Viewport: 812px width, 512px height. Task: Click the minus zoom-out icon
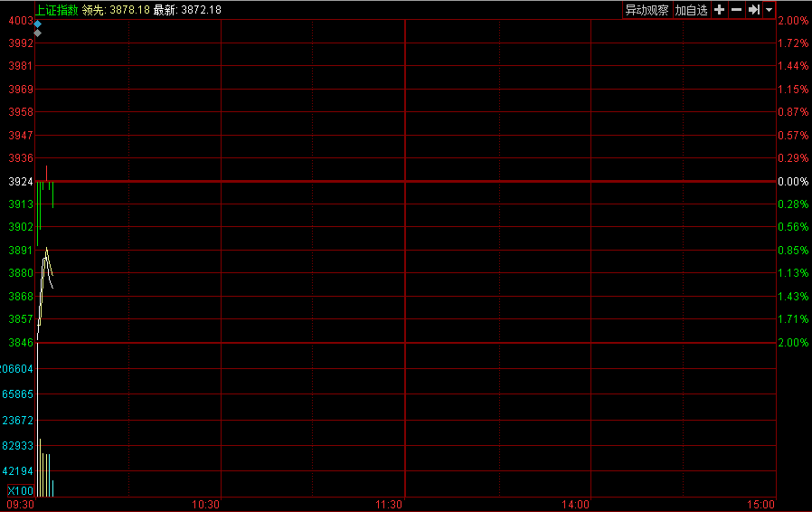coord(736,10)
